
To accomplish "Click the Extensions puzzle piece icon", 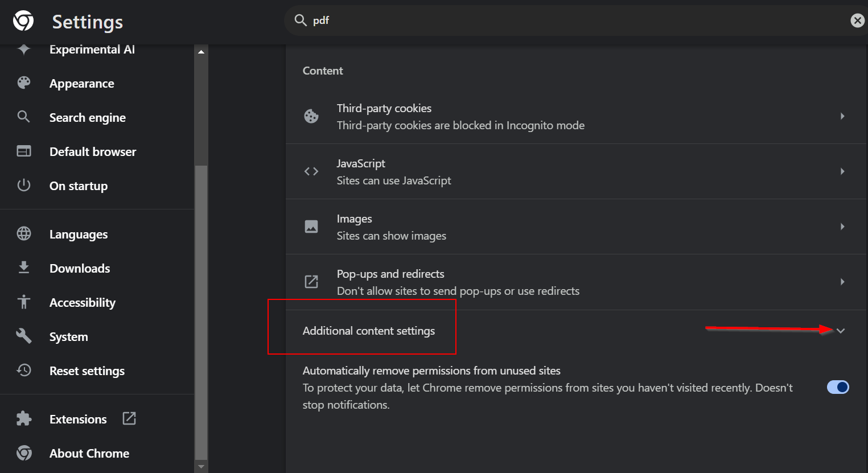I will pyautogui.click(x=24, y=418).
